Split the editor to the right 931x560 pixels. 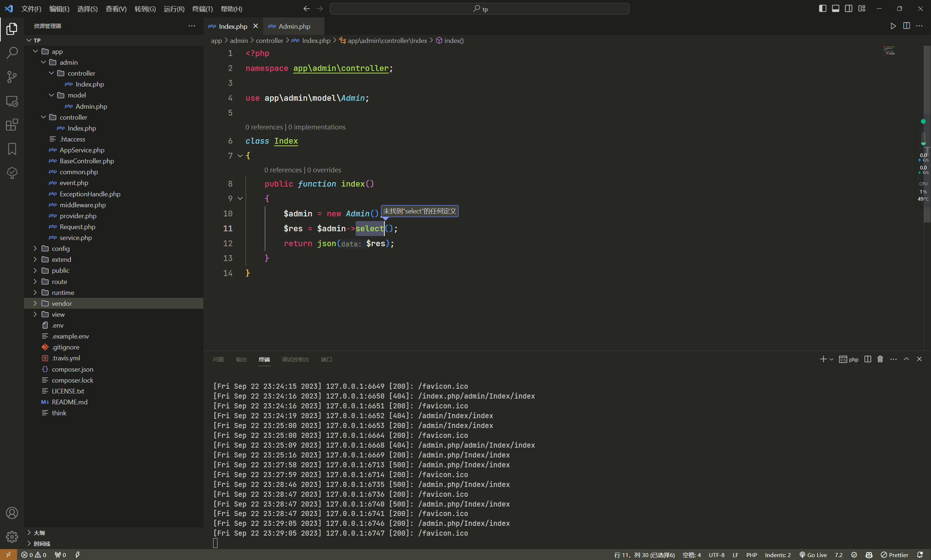coord(906,26)
